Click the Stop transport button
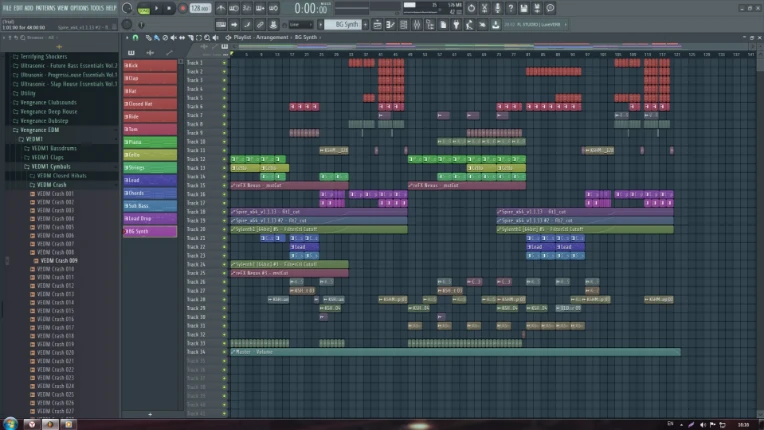Screen dimensions: 764x430 [169, 8]
